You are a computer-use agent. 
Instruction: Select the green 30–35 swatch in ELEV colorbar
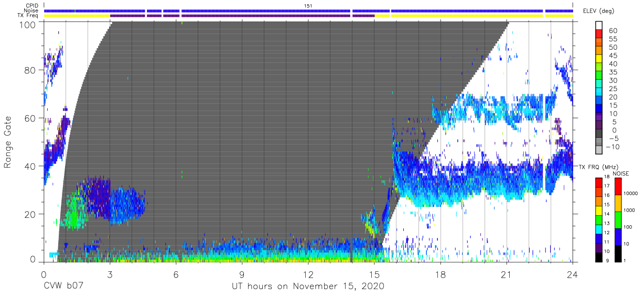click(x=600, y=75)
